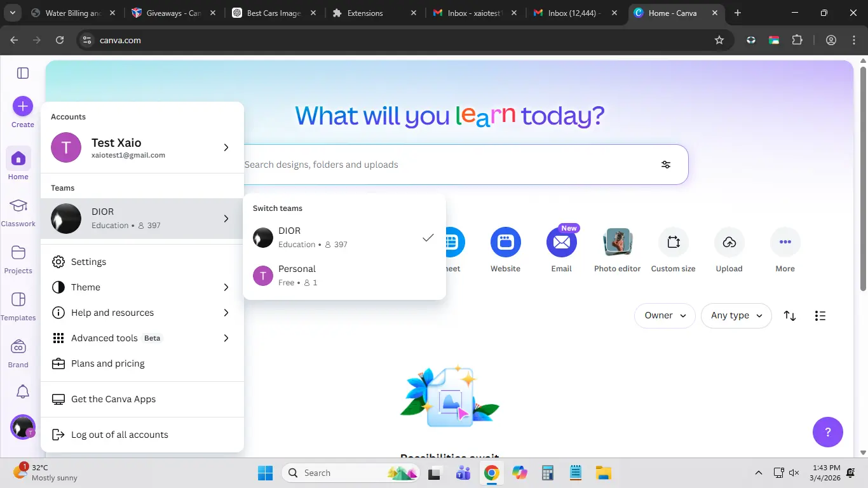Switch to Inbox xaiotest Gmail tab

(x=475, y=13)
